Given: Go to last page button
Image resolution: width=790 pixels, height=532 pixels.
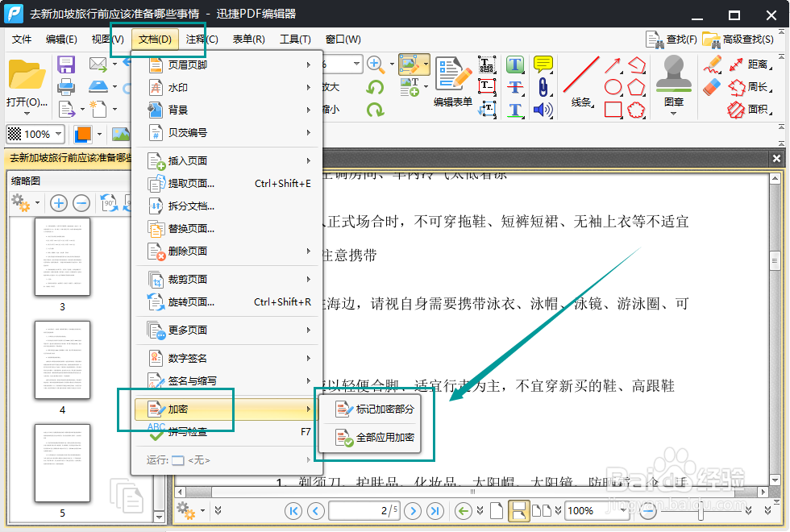Looking at the screenshot, I should coord(435,511).
